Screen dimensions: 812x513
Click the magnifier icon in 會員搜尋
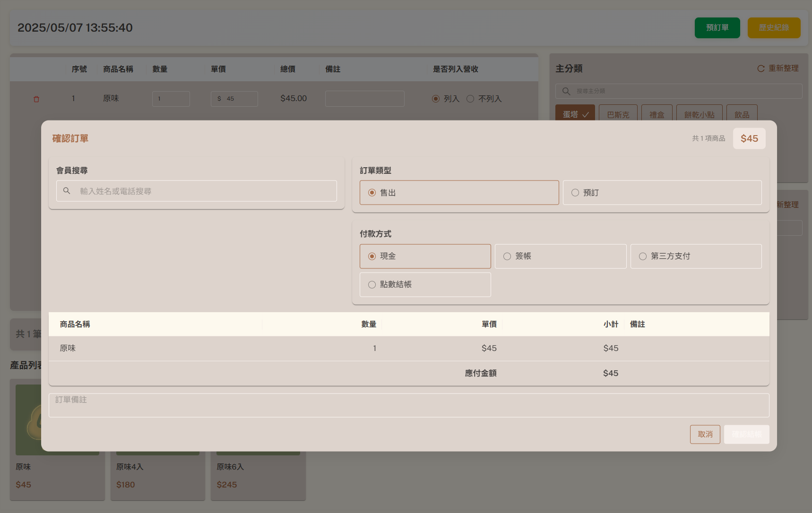67,191
